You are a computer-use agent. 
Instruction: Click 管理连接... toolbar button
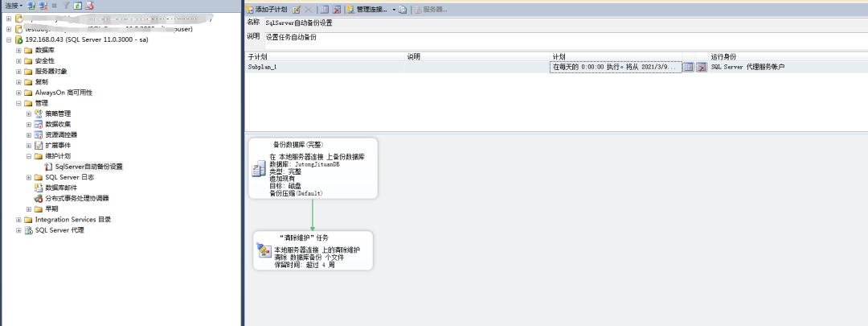tap(367, 10)
